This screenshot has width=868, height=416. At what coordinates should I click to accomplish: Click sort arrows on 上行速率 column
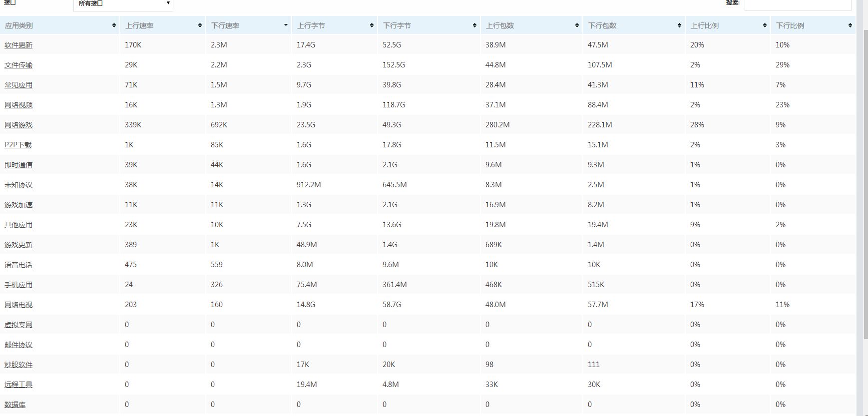200,25
